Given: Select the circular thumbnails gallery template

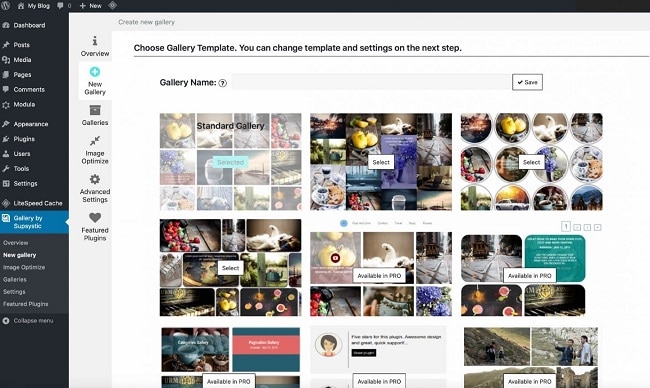Looking at the screenshot, I should 531,162.
